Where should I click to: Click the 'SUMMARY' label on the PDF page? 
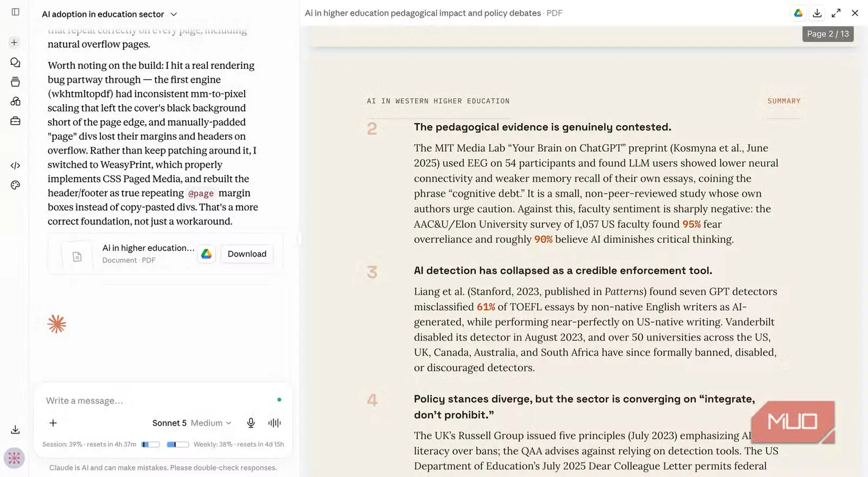point(784,101)
